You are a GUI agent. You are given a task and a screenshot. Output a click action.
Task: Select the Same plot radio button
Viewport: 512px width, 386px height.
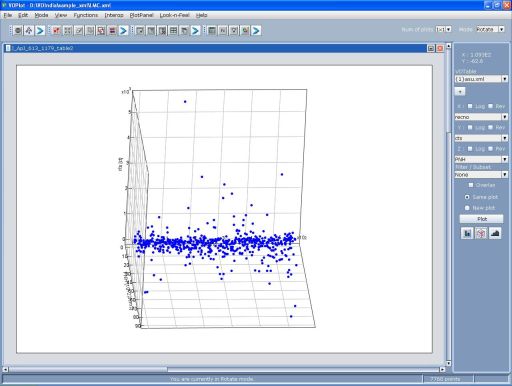[x=467, y=197]
